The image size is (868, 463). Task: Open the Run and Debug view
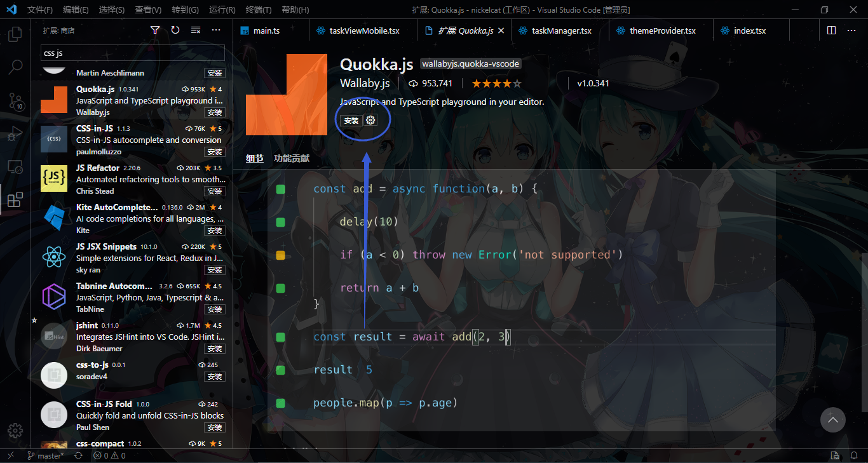click(x=15, y=133)
